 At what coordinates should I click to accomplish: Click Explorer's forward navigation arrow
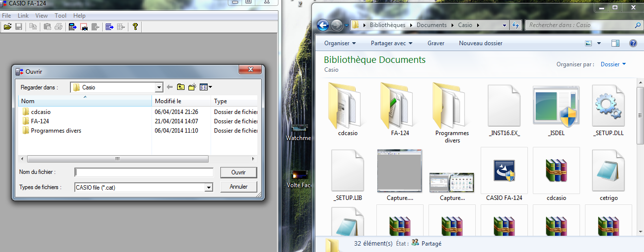point(337,25)
